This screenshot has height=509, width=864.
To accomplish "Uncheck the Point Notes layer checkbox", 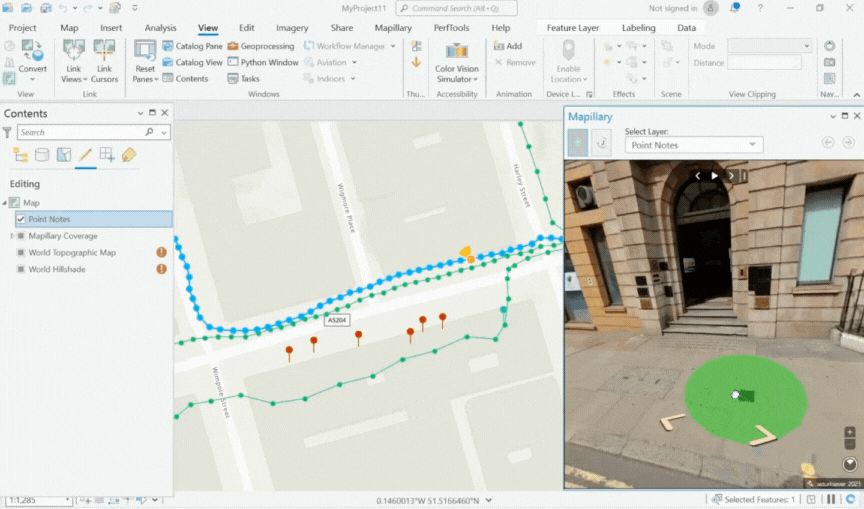I will click(20, 219).
